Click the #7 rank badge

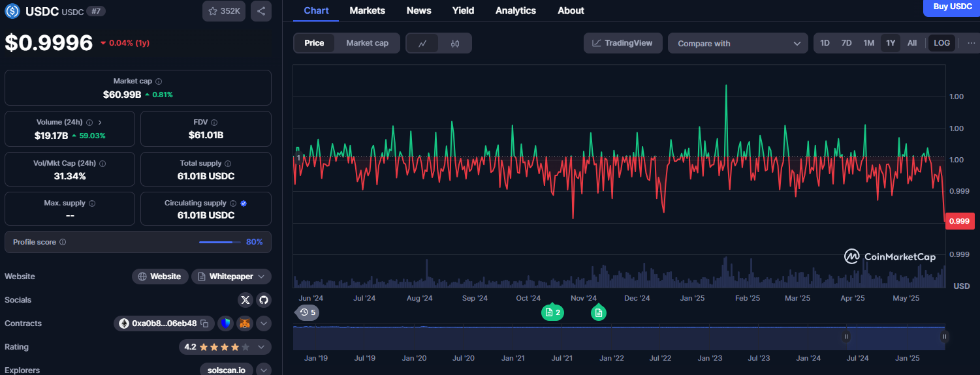pyautogui.click(x=95, y=11)
